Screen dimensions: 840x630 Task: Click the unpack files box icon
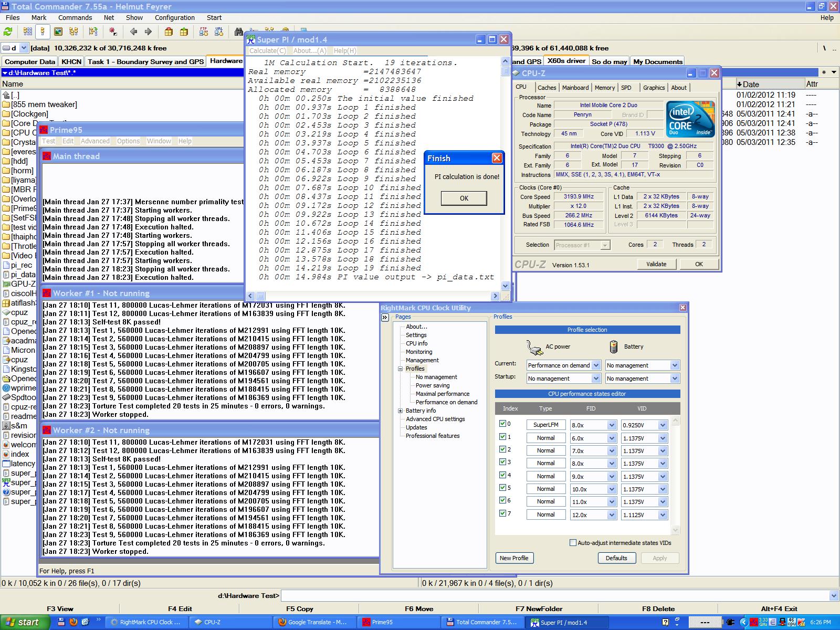(184, 32)
